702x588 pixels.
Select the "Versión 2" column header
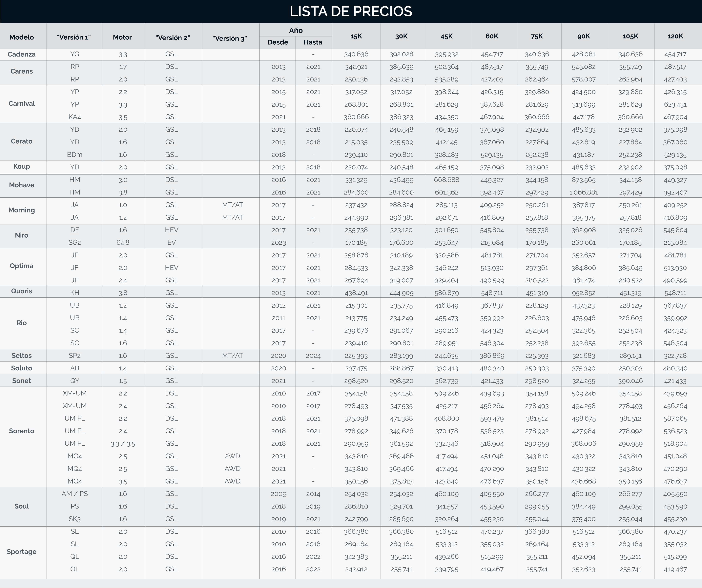point(173,37)
